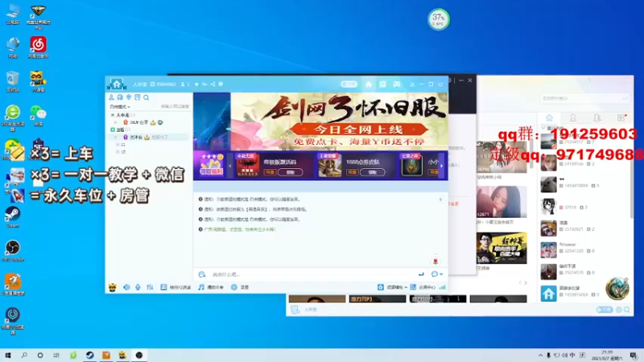Toggle the push-to-talk F2 option

175,287
